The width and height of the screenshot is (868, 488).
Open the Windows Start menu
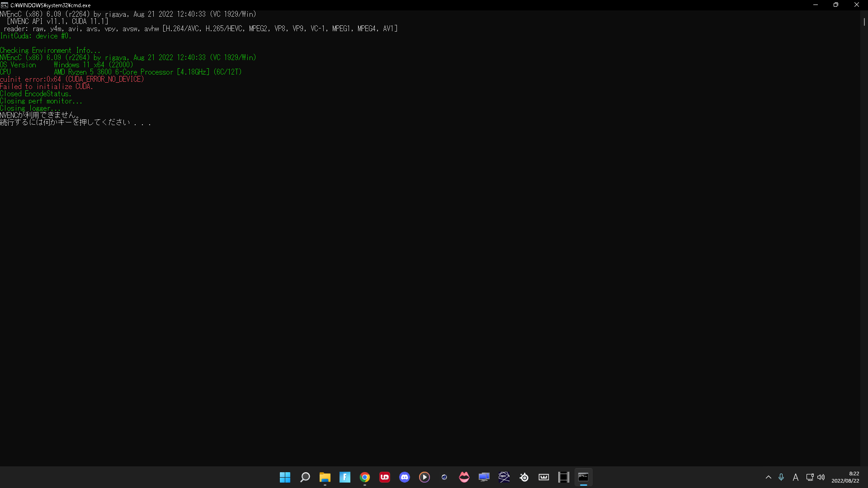[x=285, y=477]
